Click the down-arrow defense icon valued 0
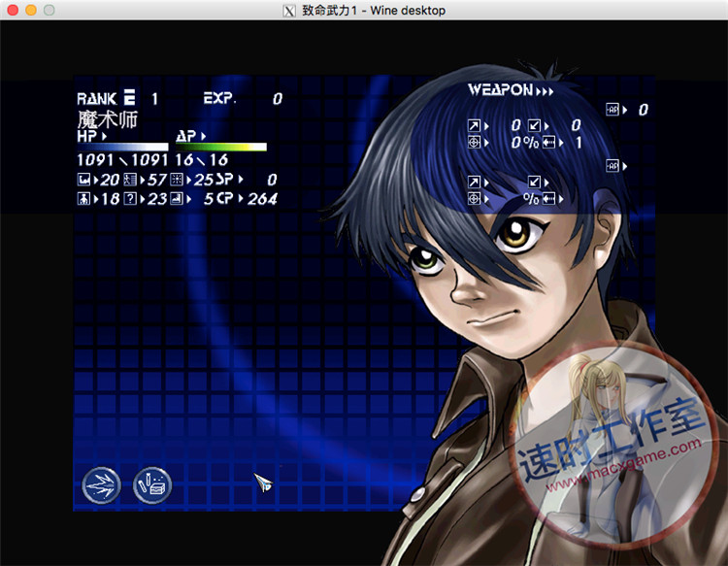Screen dimensions: 728x566 [535, 126]
